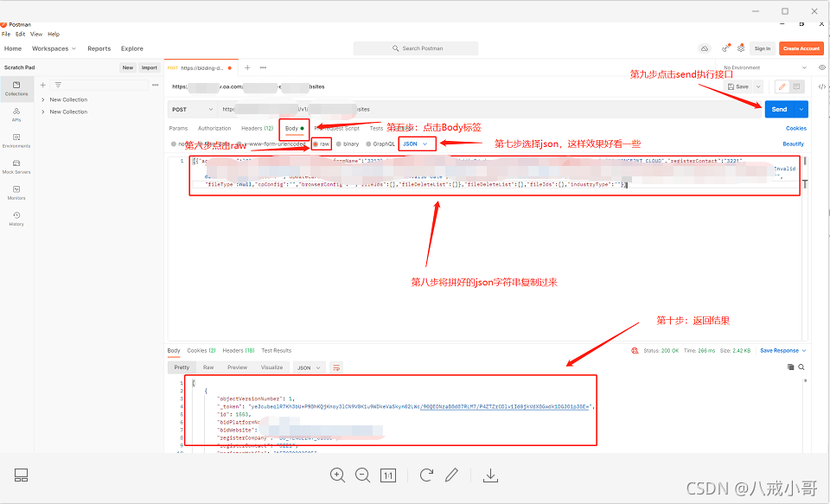
Task: Open the View menu
Action: coord(36,34)
